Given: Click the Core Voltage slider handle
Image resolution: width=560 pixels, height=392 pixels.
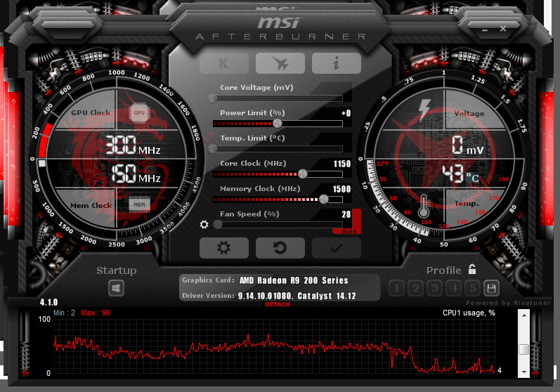Looking at the screenshot, I should 213,98.
